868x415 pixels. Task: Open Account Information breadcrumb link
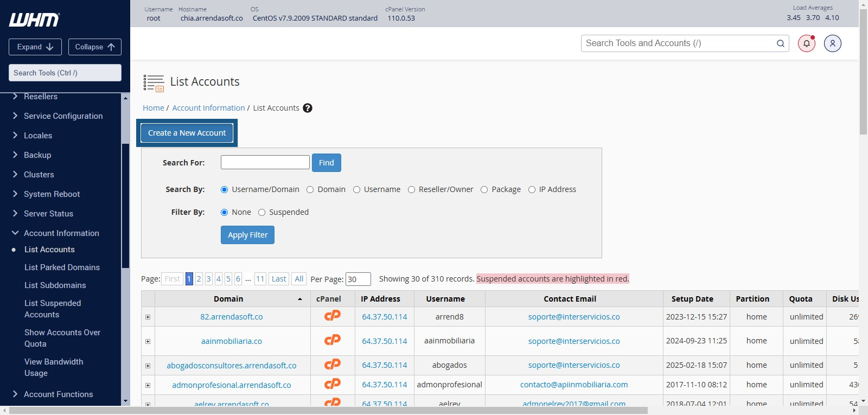point(208,108)
